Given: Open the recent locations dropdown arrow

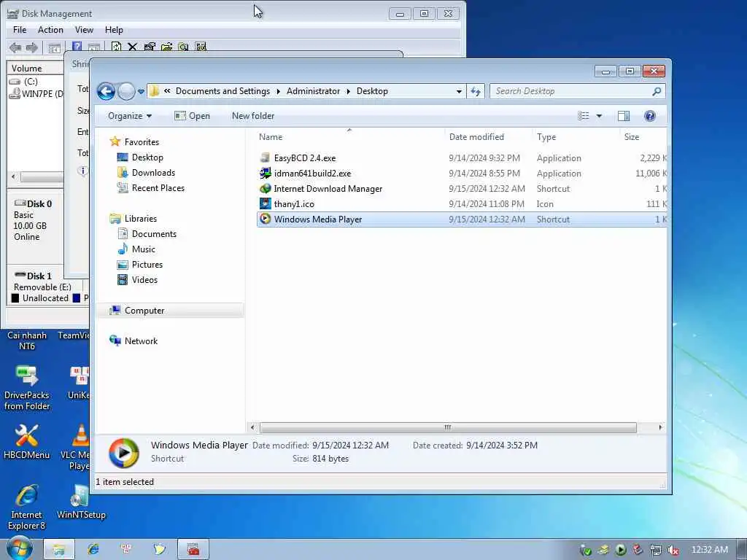Looking at the screenshot, I should [141, 91].
